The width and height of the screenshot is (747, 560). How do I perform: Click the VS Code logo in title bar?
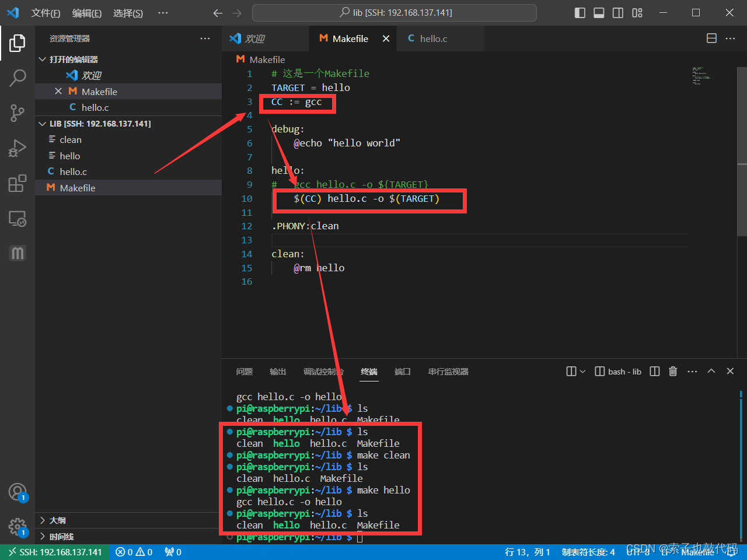13,12
